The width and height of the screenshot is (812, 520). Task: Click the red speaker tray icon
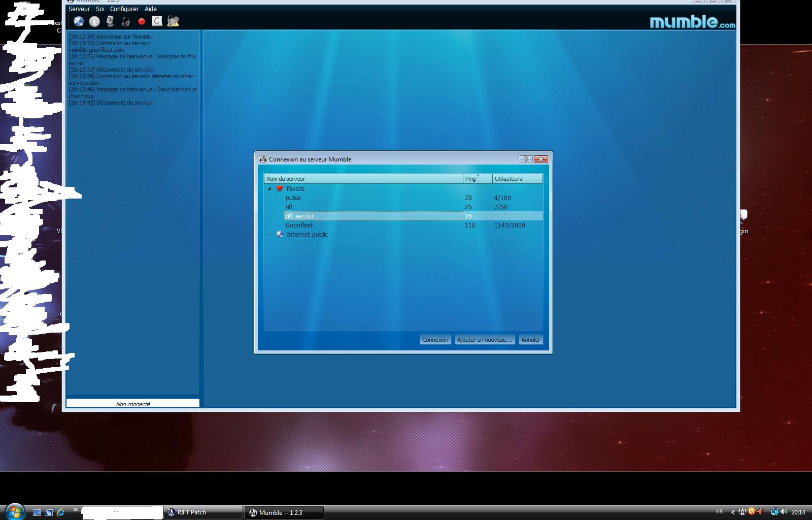760,511
